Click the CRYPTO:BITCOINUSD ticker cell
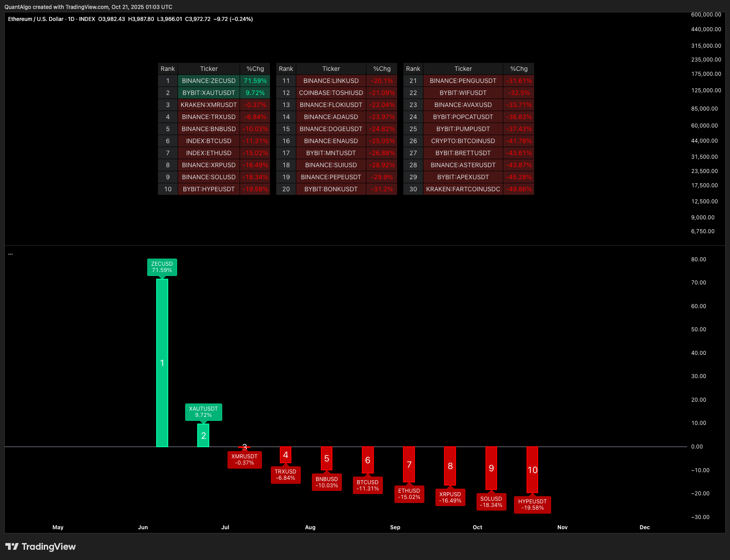730x560 pixels. [x=463, y=141]
